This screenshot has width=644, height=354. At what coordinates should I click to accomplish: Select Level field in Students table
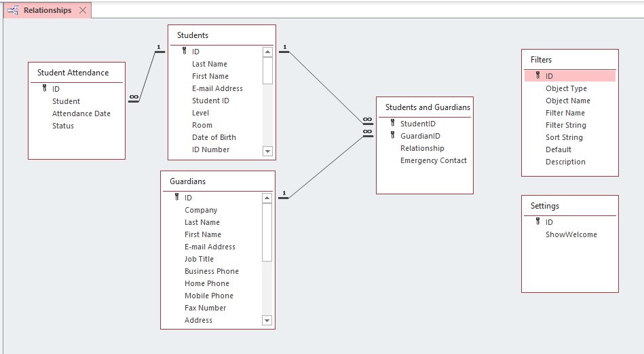tap(200, 113)
